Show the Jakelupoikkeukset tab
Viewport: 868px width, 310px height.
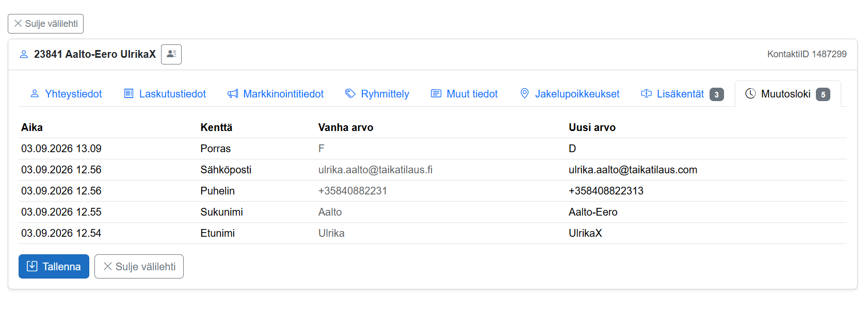point(570,94)
